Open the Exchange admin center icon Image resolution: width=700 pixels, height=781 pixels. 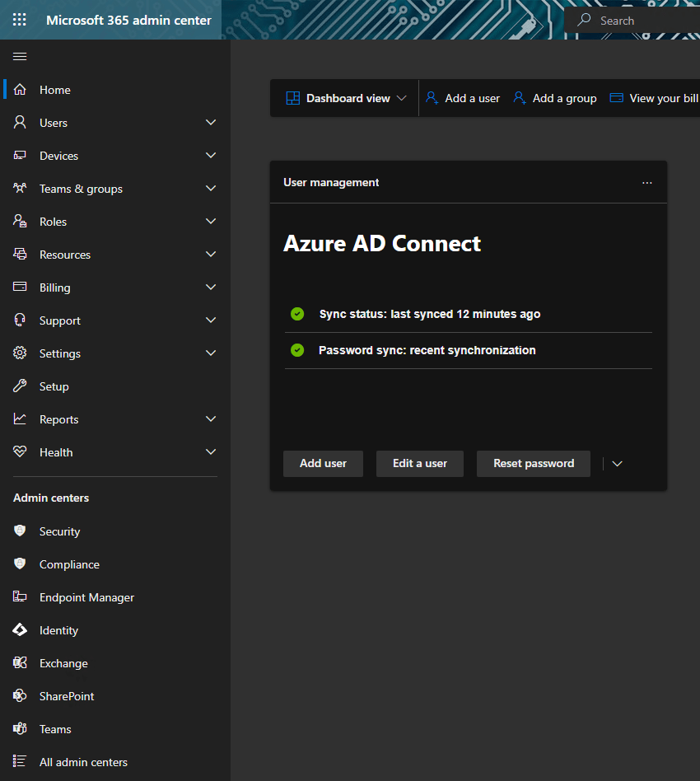pos(21,663)
